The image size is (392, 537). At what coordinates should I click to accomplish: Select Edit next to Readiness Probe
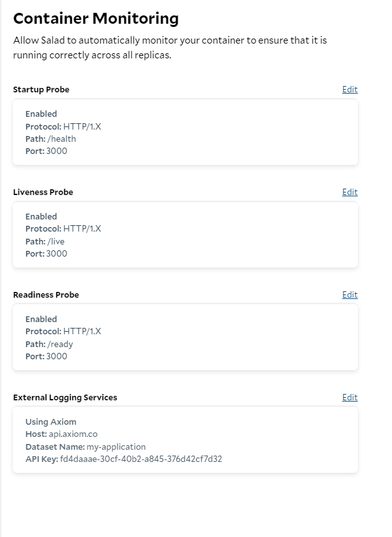350,295
